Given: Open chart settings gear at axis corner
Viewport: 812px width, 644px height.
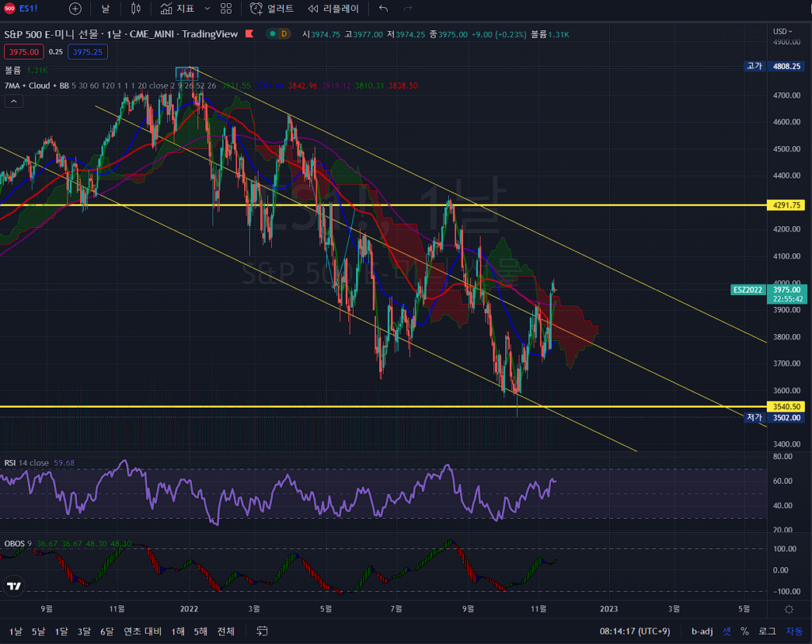Looking at the screenshot, I should tap(788, 609).
